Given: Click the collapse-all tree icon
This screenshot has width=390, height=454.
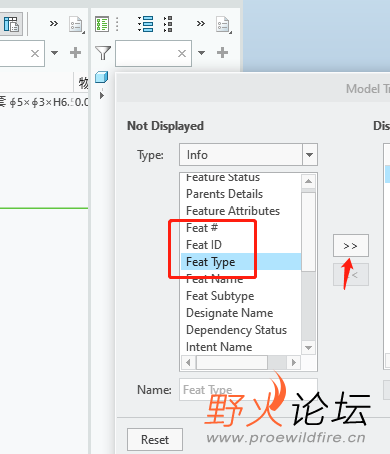Looking at the screenshot, I should 168,24.
